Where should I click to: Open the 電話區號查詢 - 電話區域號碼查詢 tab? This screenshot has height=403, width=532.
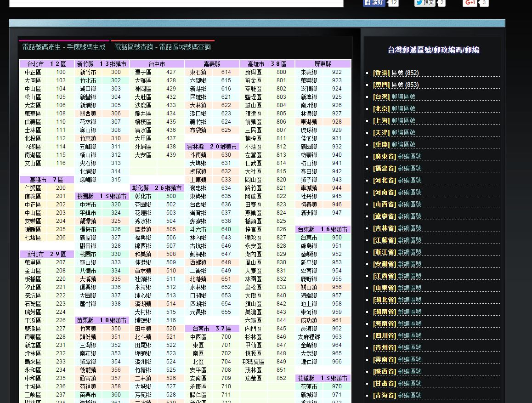coord(163,47)
